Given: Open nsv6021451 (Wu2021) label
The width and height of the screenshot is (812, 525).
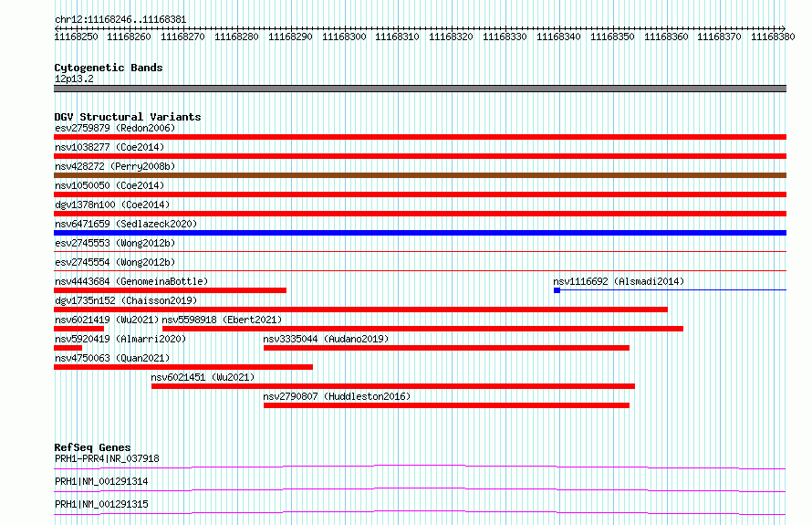Looking at the screenshot, I should point(203,377).
